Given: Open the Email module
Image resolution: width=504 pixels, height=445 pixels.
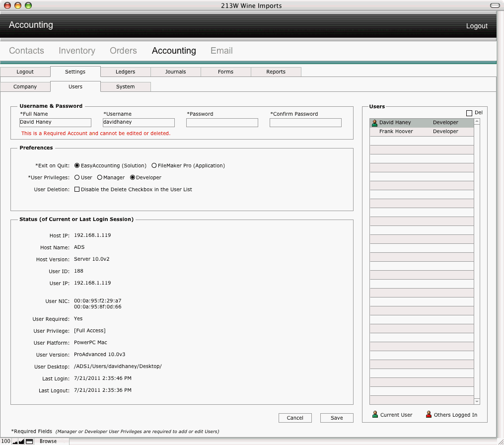Looking at the screenshot, I should (x=221, y=51).
